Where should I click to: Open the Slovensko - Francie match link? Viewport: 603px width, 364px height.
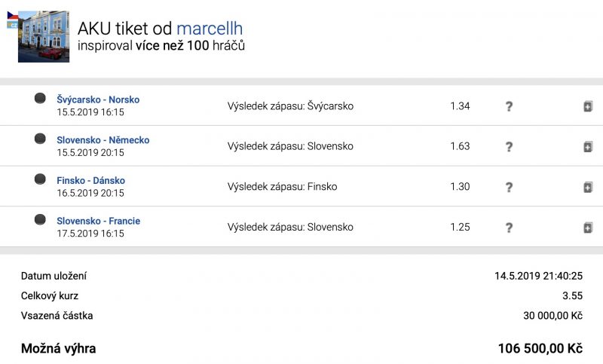(x=98, y=221)
